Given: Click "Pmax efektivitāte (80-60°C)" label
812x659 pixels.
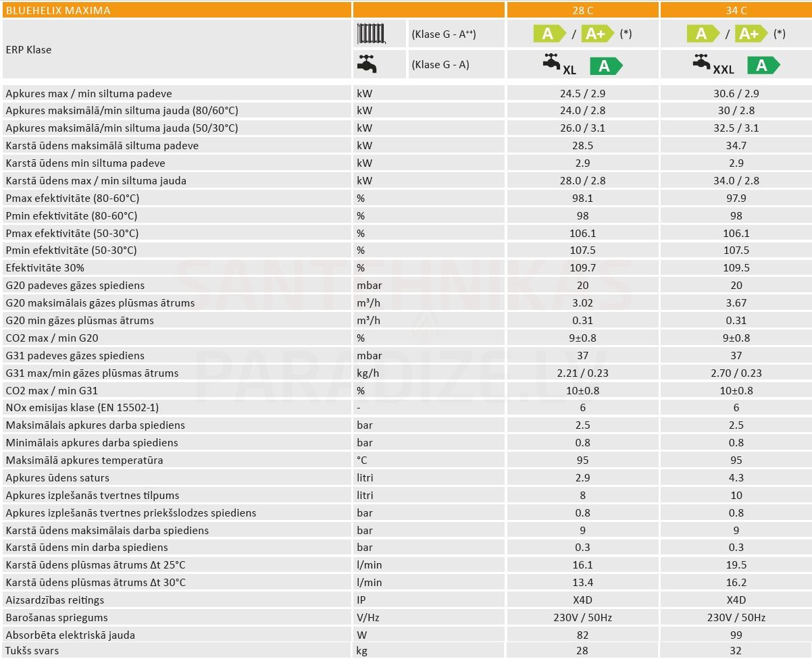Looking at the screenshot, I should point(72,199).
